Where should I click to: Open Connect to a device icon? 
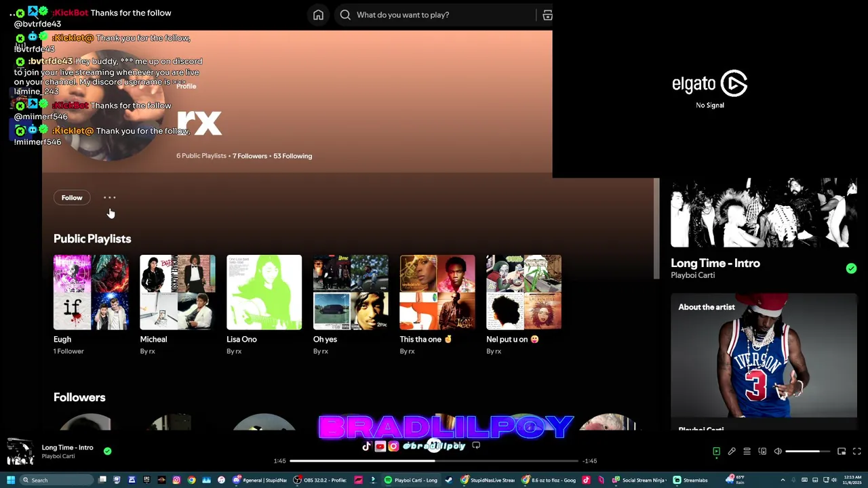762,451
